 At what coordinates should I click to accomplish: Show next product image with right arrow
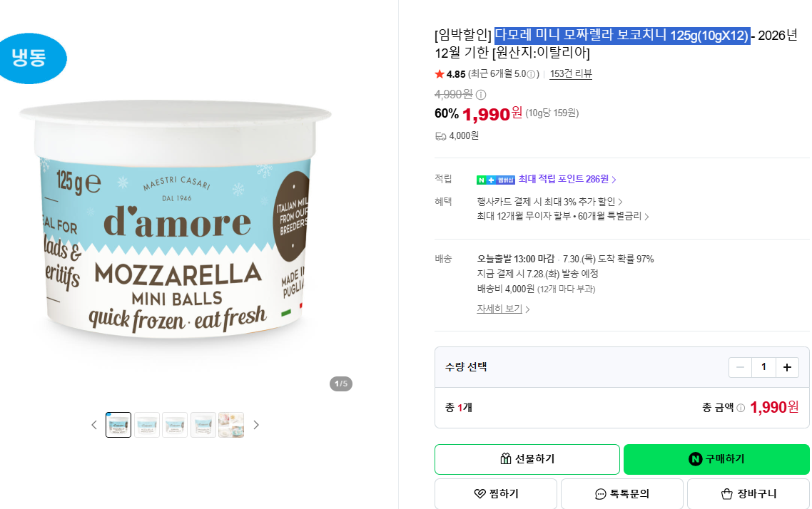(x=256, y=425)
